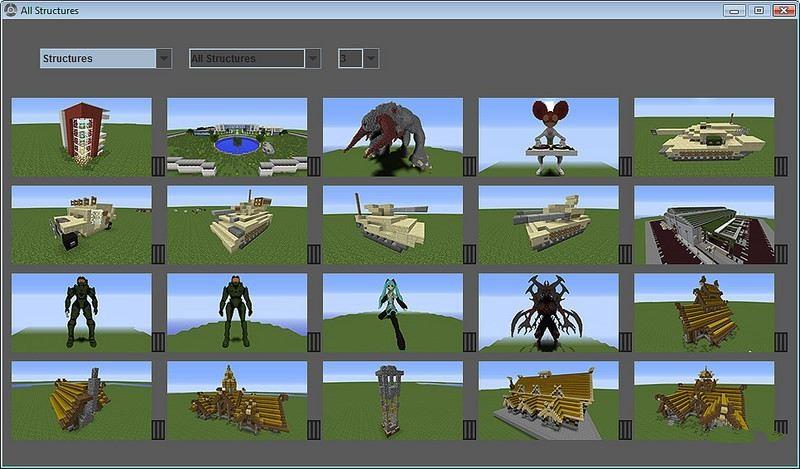Click the All Structures window title icon
Screen dimensions: 800x469
tap(10, 10)
